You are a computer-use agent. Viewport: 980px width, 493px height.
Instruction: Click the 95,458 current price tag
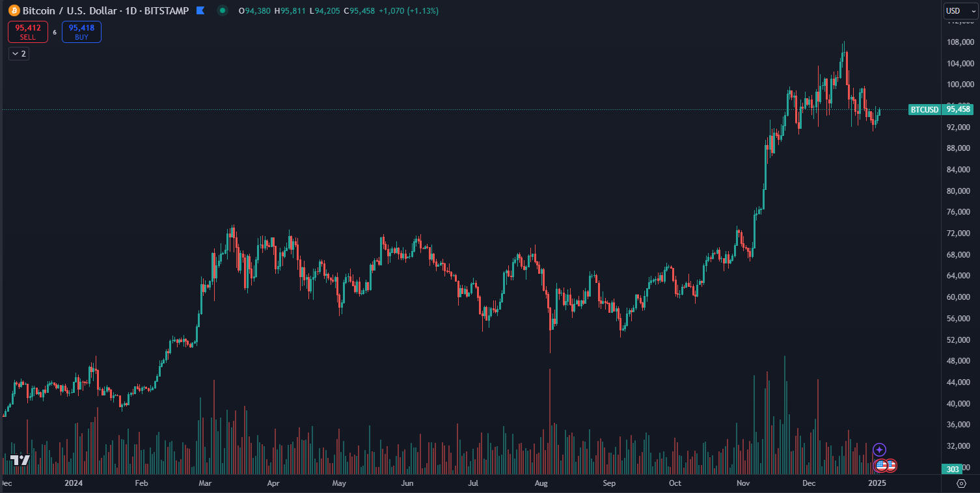[x=959, y=109]
